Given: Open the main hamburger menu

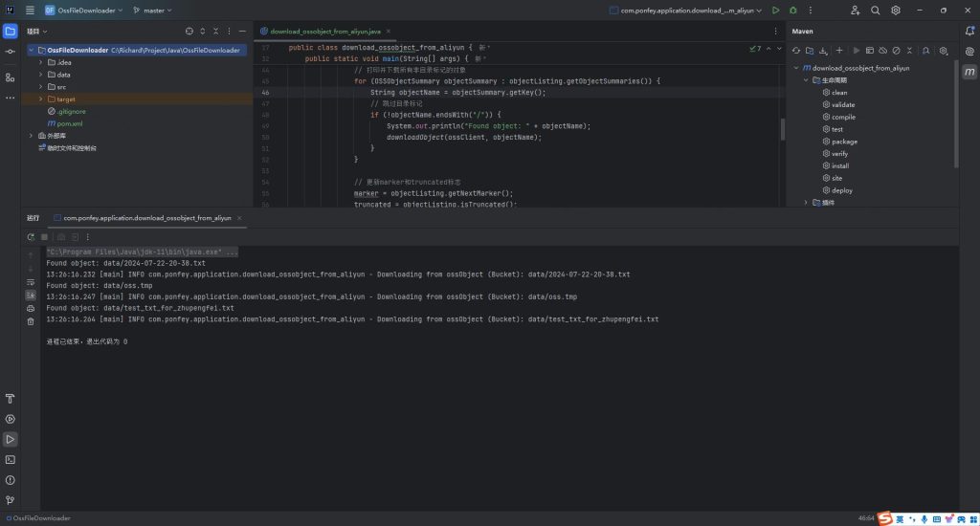Looking at the screenshot, I should (31, 11).
